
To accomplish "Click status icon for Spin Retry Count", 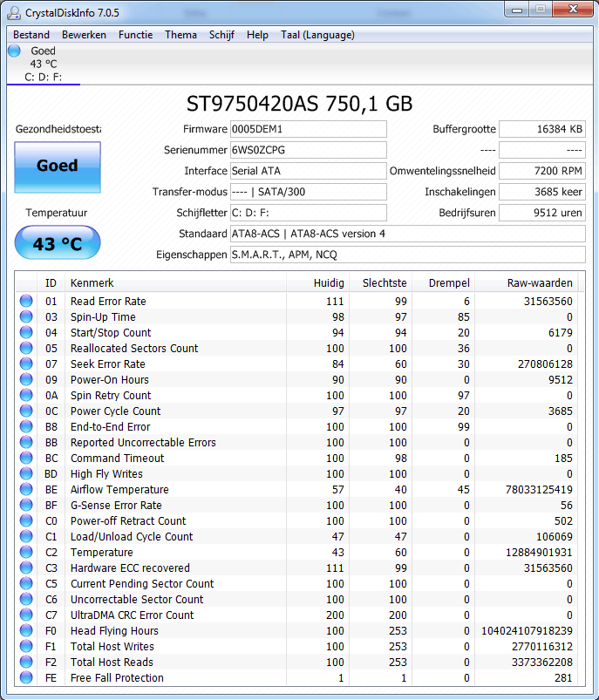I will (x=26, y=395).
